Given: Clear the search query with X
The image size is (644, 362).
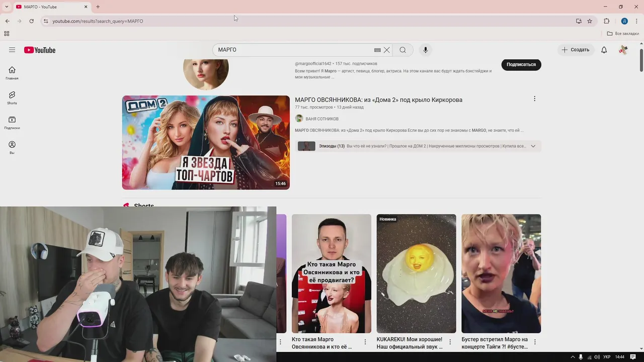Looking at the screenshot, I should point(387,50).
